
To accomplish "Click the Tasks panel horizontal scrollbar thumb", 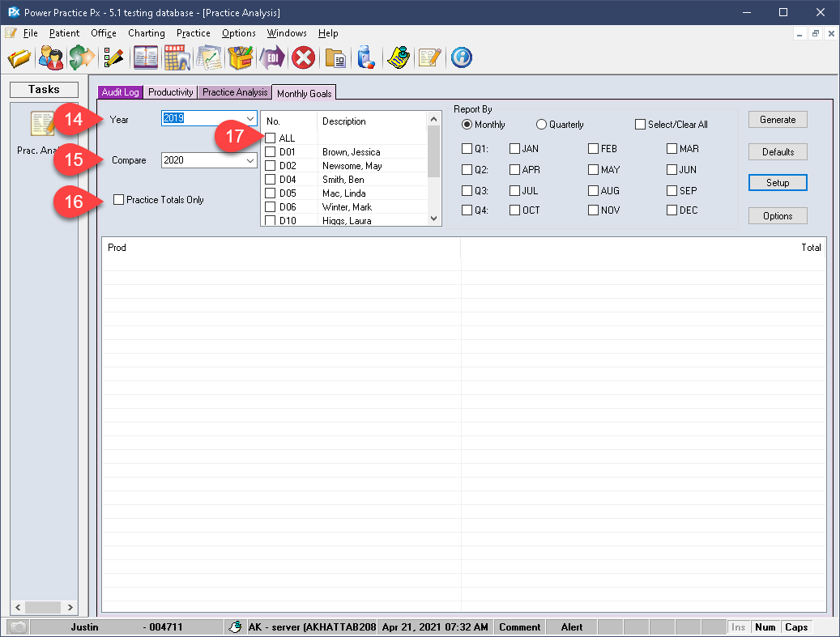I will pyautogui.click(x=42, y=608).
